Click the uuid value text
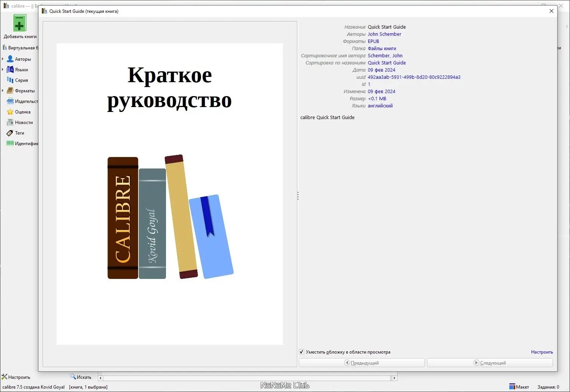Screen dimensions: 570x392 (414, 77)
